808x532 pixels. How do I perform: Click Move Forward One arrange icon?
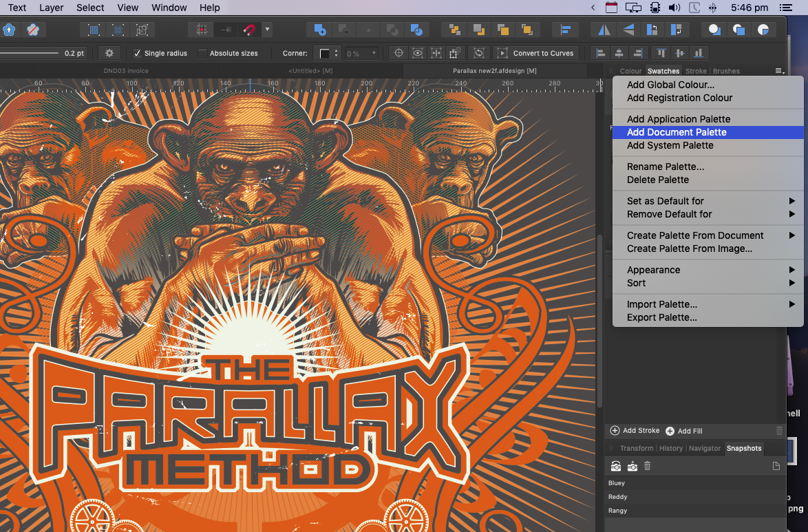pos(503,30)
